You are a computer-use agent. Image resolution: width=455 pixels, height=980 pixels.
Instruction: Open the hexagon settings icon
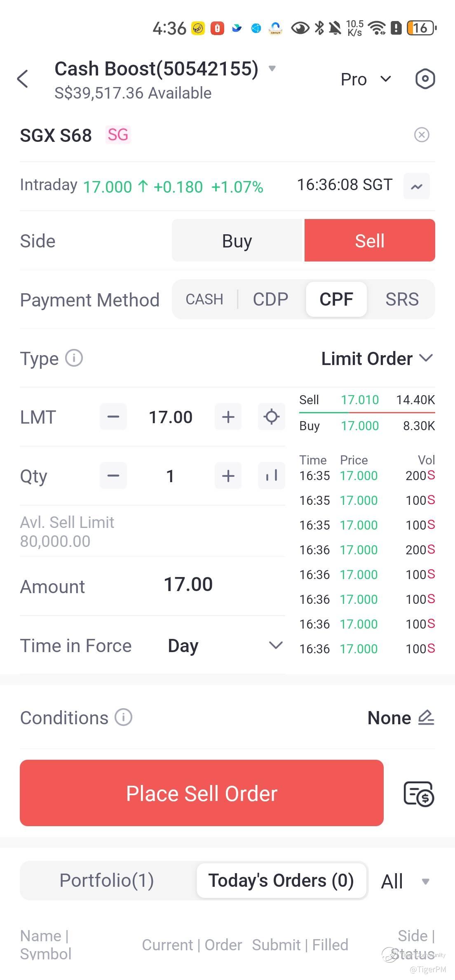425,79
